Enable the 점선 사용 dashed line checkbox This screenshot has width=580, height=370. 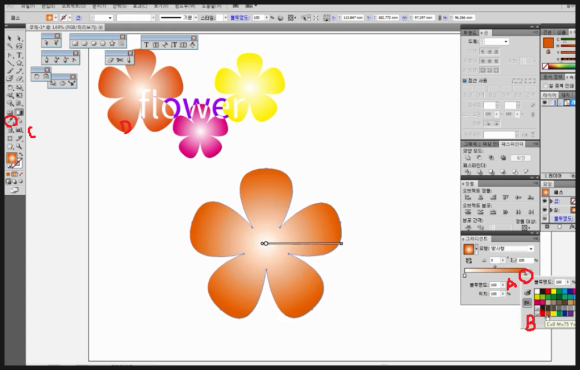[x=465, y=81]
